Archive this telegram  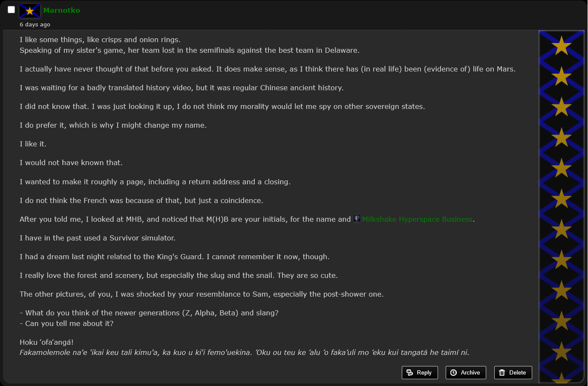pos(466,372)
